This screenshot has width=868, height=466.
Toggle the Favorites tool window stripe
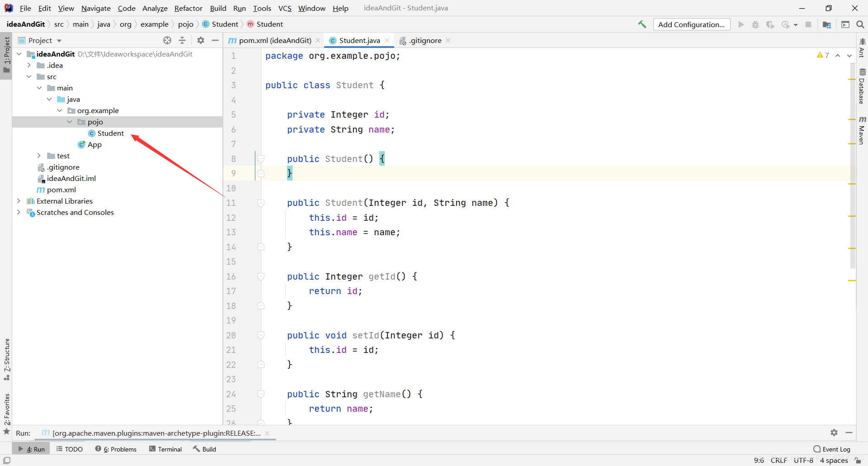6,414
